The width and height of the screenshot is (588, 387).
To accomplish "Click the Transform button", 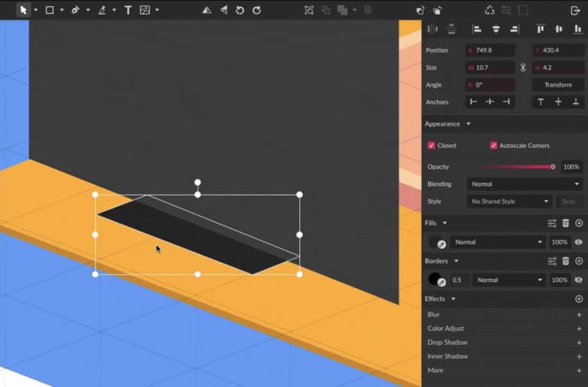I will pyautogui.click(x=557, y=85).
